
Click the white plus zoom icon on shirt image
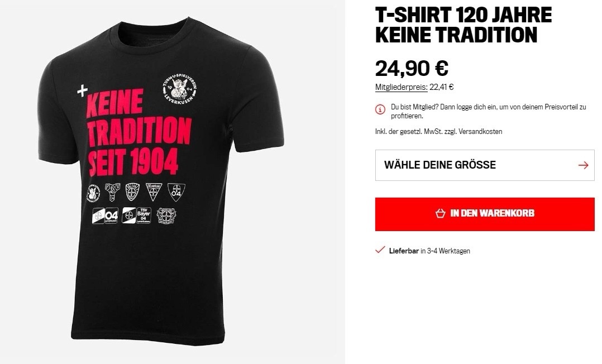(x=82, y=90)
